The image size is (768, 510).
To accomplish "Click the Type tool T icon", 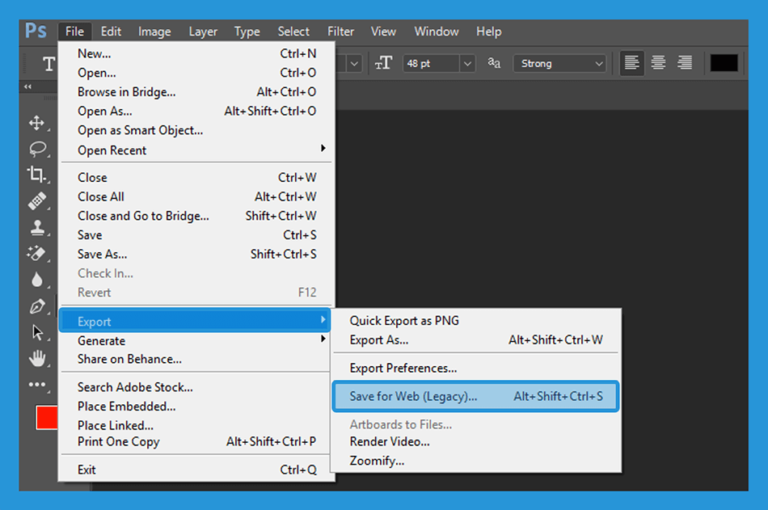I will (x=48, y=64).
